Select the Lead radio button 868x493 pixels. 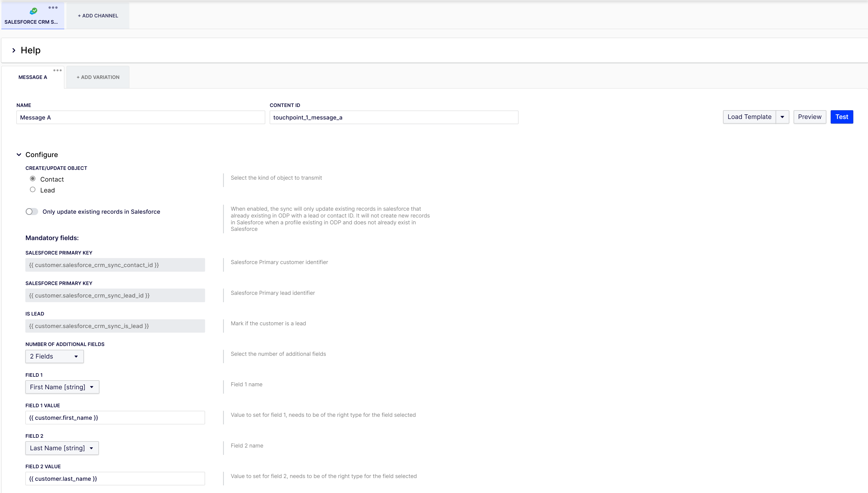pyautogui.click(x=32, y=190)
